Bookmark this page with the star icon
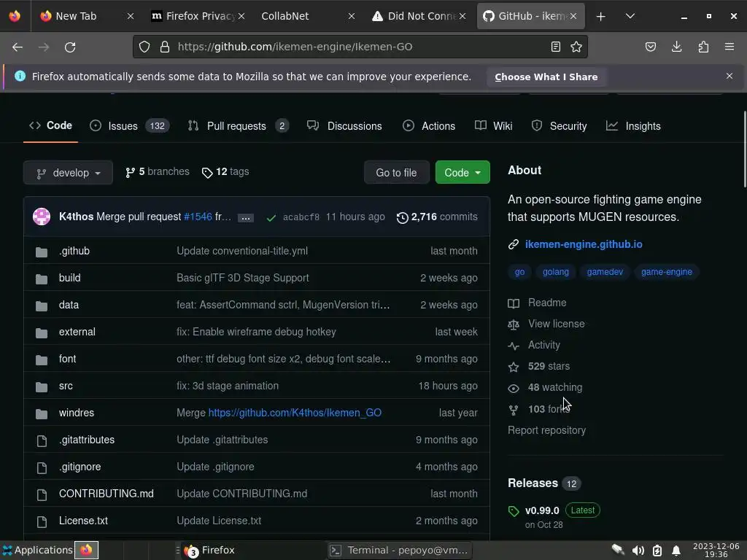The height and width of the screenshot is (560, 747). pyautogui.click(x=576, y=47)
